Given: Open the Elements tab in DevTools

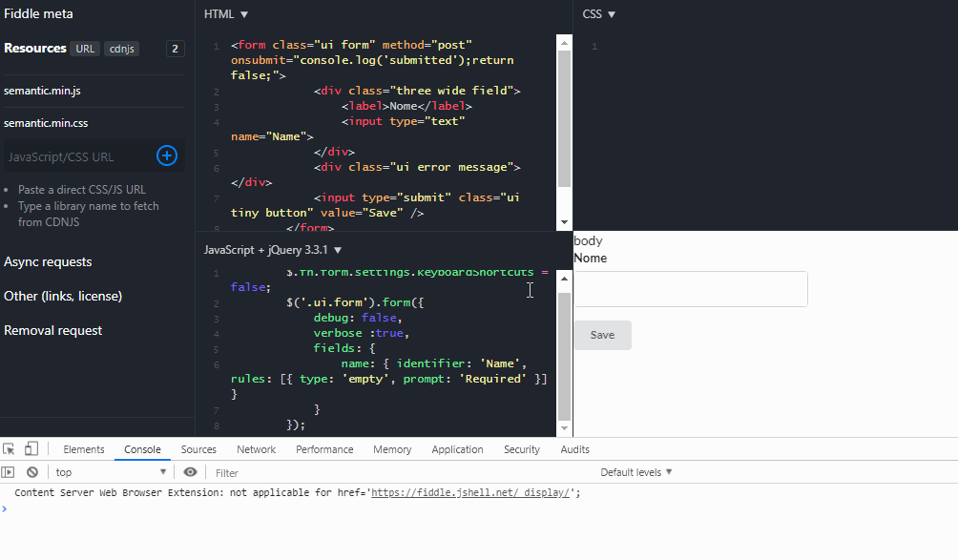Looking at the screenshot, I should [84, 448].
